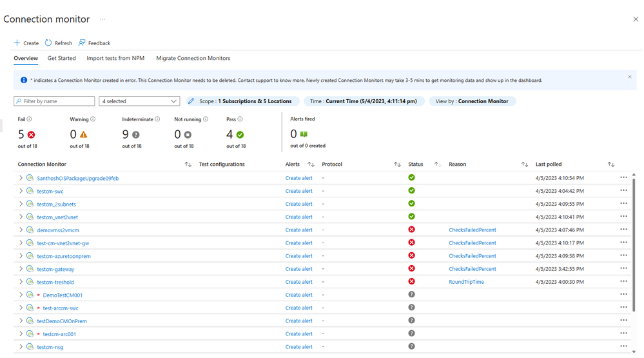Click the Create plus icon
Image resolution: width=644 pixels, height=358 pixels.
tap(17, 43)
